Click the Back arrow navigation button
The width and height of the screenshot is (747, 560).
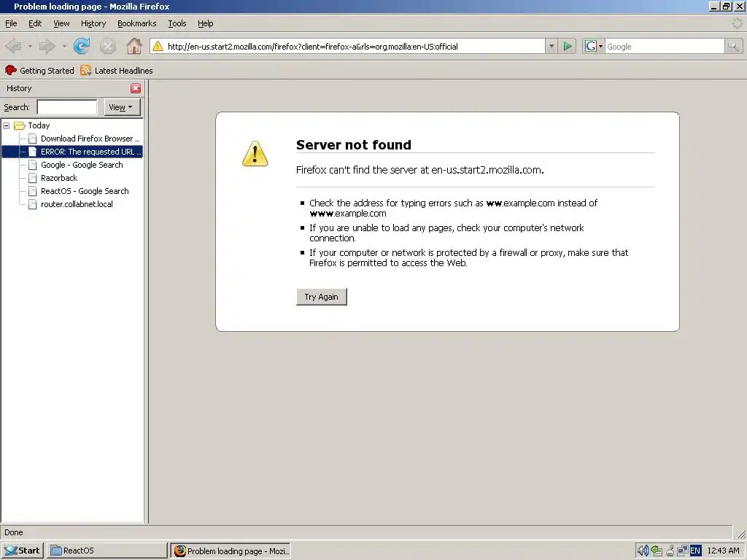click(x=13, y=46)
